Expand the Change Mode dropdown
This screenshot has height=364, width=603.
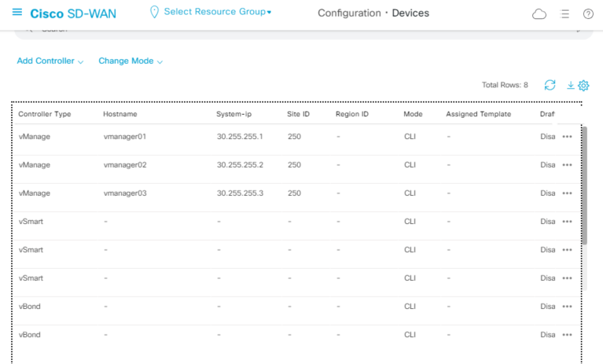point(131,61)
